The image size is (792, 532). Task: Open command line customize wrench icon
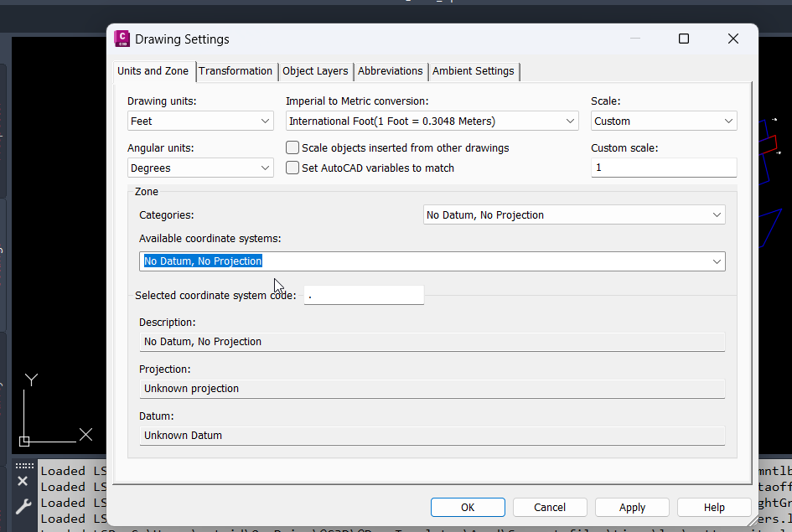(23, 505)
